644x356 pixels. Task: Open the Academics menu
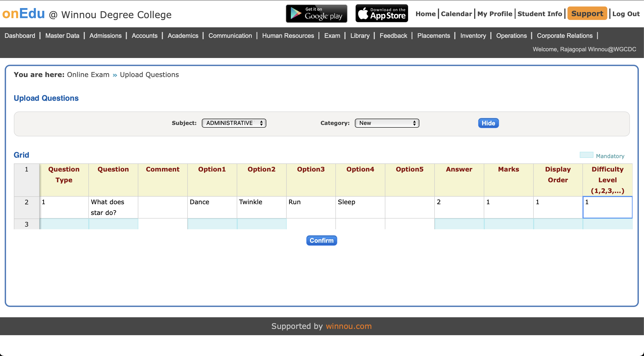pyautogui.click(x=183, y=36)
